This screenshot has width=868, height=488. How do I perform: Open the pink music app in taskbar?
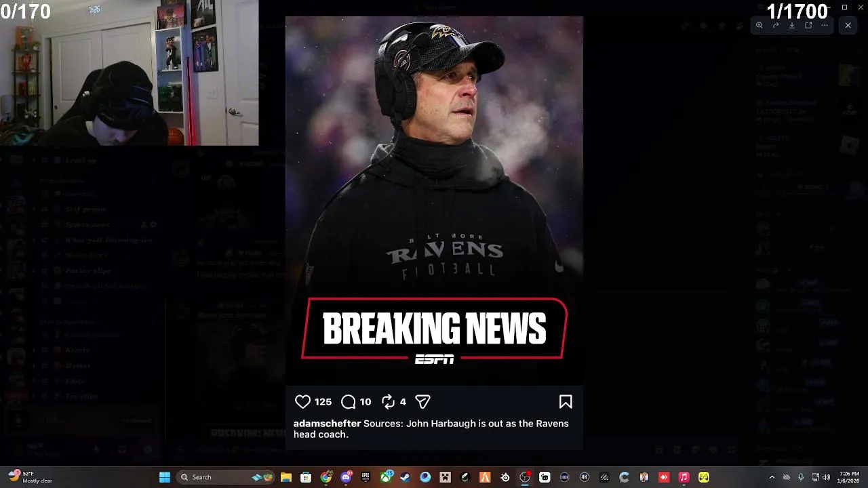684,477
